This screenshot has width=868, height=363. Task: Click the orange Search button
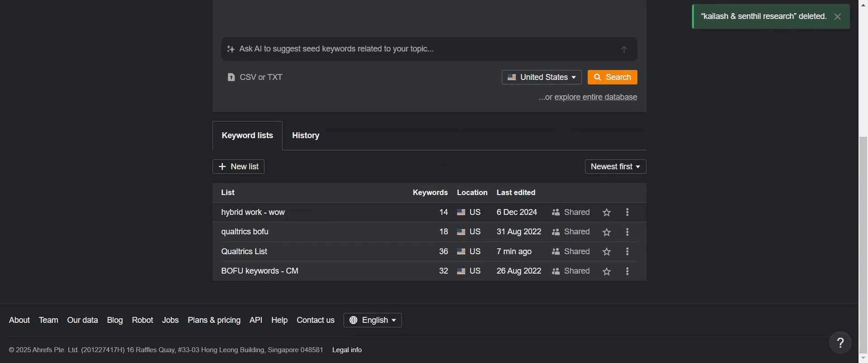click(613, 77)
